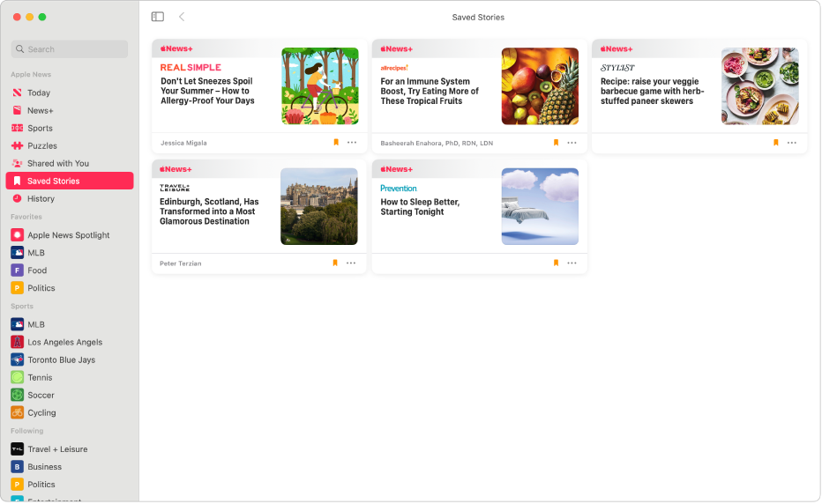The width and height of the screenshot is (822, 504).
Task: Open Toronto Blue Jays
Action: (x=69, y=360)
